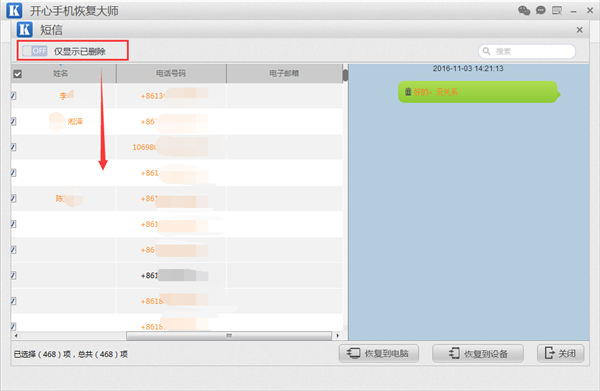This screenshot has height=391, width=600.
Task: Click the message board icon in title bar
Action: [557, 10]
